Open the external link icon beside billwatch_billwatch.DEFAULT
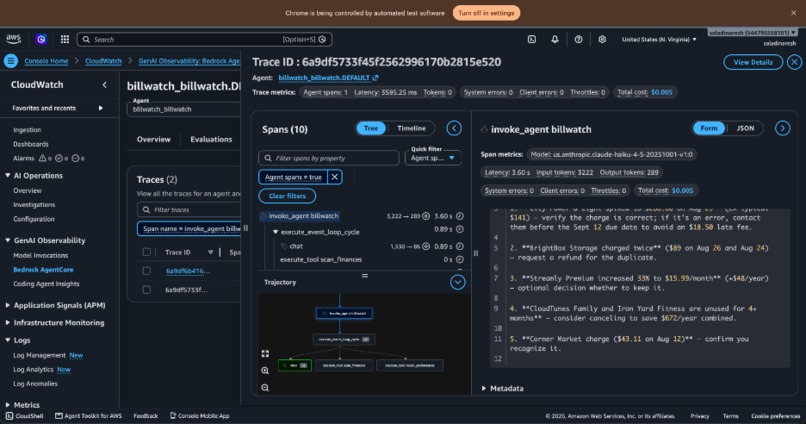The width and height of the screenshot is (806, 424). [x=375, y=78]
